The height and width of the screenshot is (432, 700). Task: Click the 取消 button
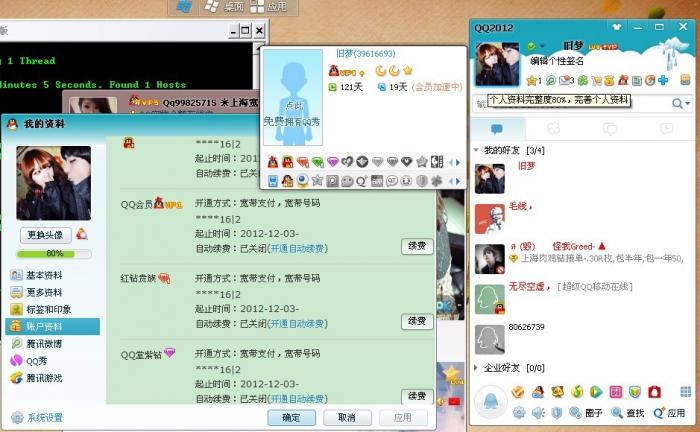tap(347, 417)
